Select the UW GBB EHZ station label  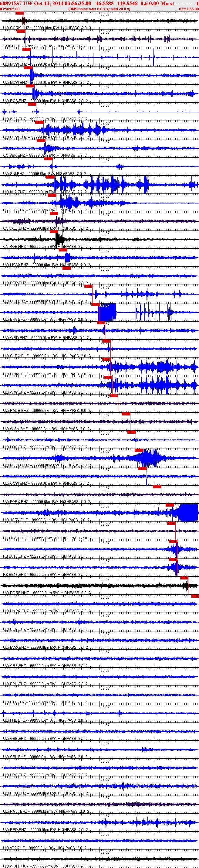46,738
